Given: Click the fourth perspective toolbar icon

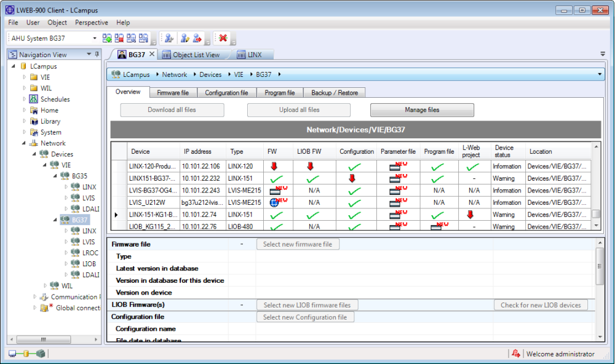Looking at the screenshot, I should pyautogui.click(x=143, y=38).
